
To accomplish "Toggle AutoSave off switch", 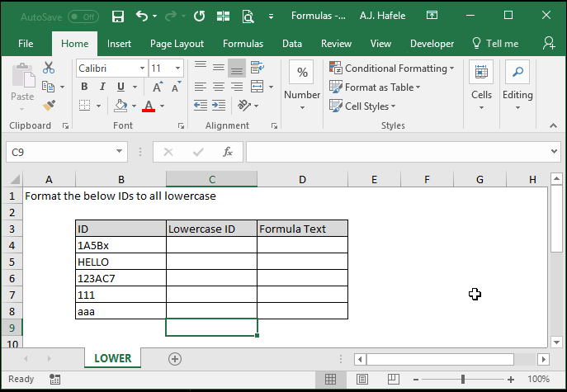I will 83,17.
